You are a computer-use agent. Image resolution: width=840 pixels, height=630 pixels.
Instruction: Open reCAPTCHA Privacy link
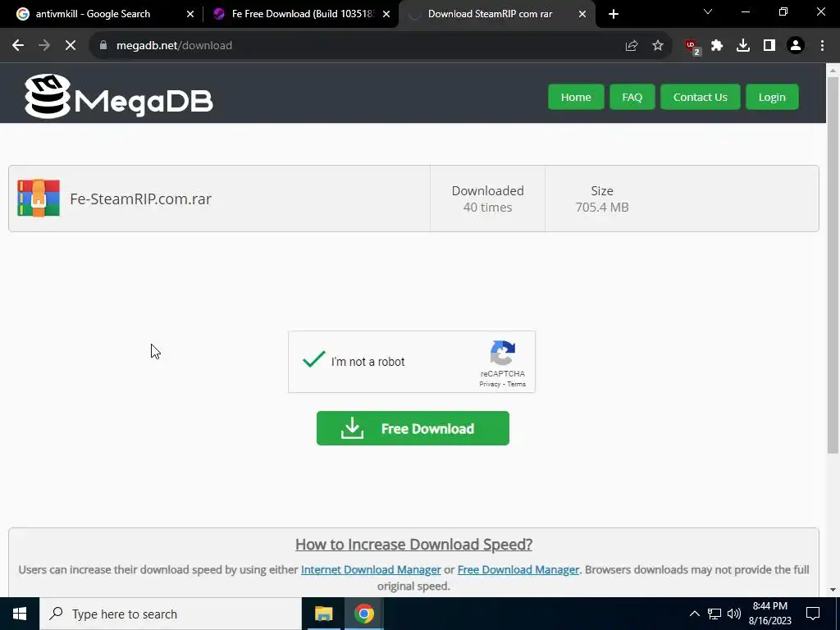[490, 384]
